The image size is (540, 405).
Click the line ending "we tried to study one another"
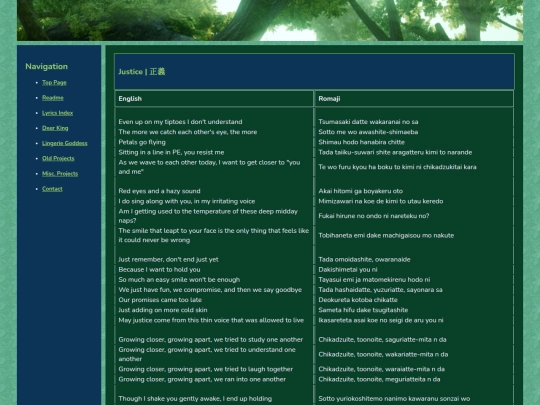211,340
